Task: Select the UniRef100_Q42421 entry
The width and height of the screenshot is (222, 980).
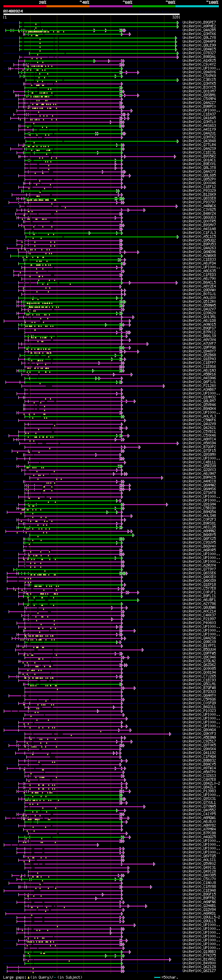Action: [x=199, y=428]
